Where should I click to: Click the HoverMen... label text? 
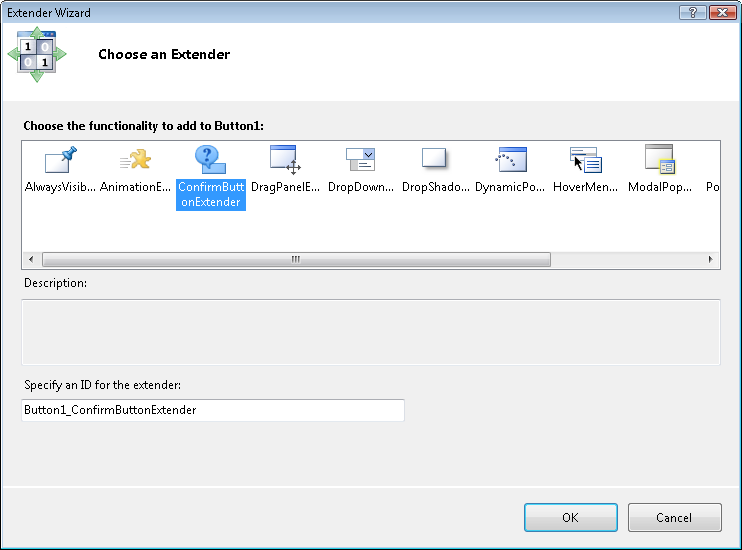pyautogui.click(x=585, y=187)
